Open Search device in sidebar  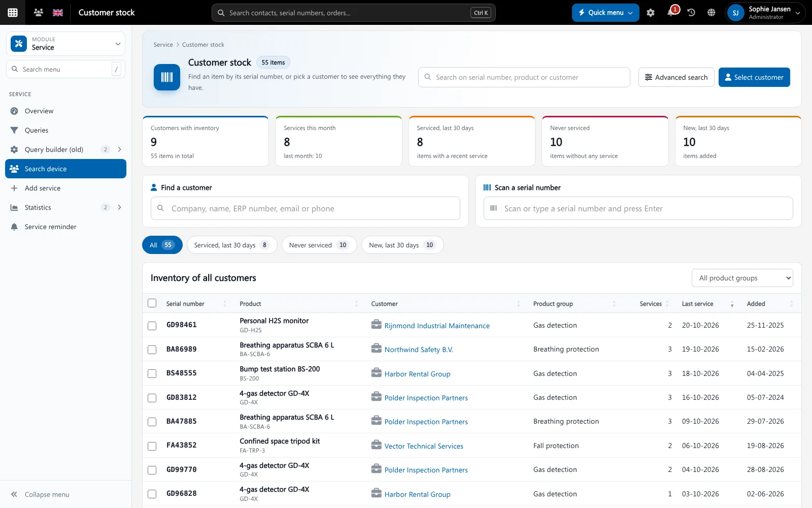(65, 169)
